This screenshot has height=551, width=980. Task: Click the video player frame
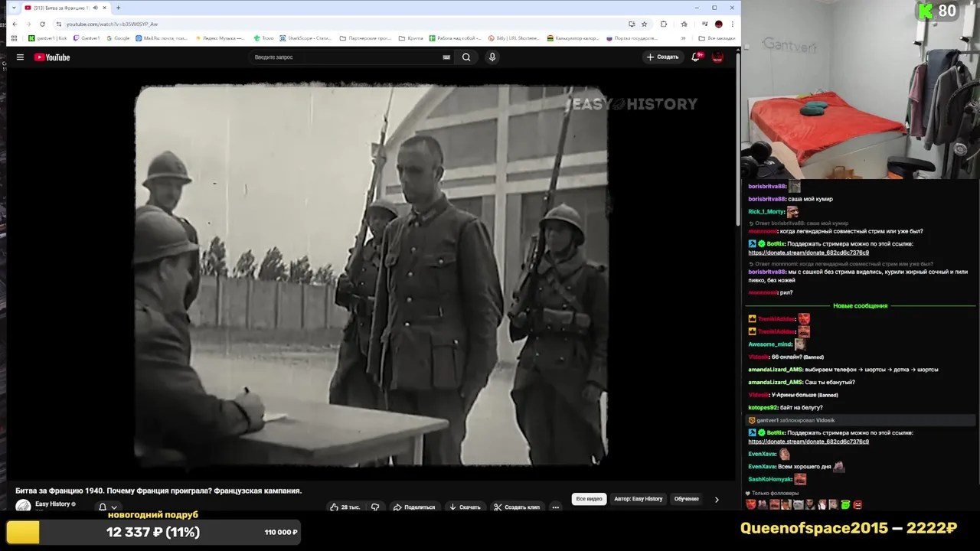coord(371,275)
